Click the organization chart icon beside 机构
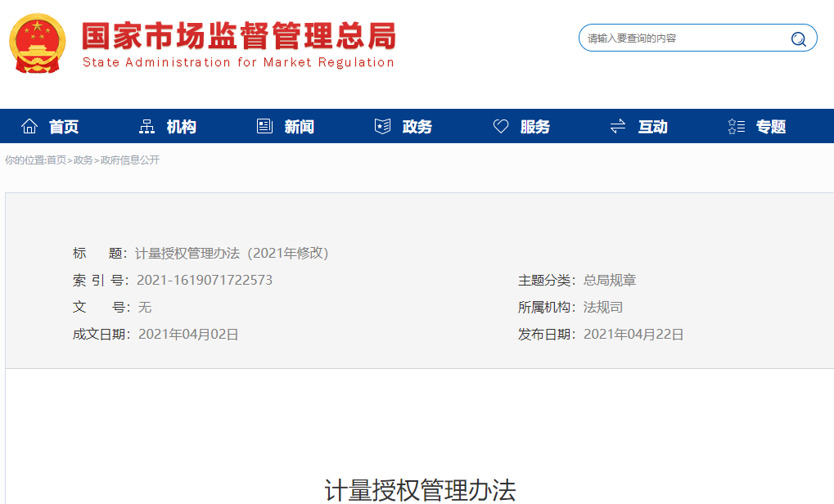Viewport: 834px width, 504px height. click(x=147, y=126)
